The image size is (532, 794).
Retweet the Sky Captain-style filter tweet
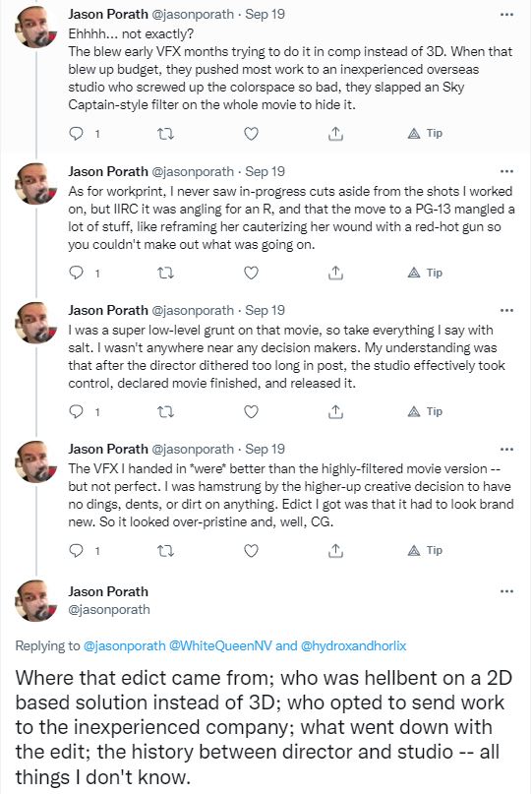[x=165, y=134]
